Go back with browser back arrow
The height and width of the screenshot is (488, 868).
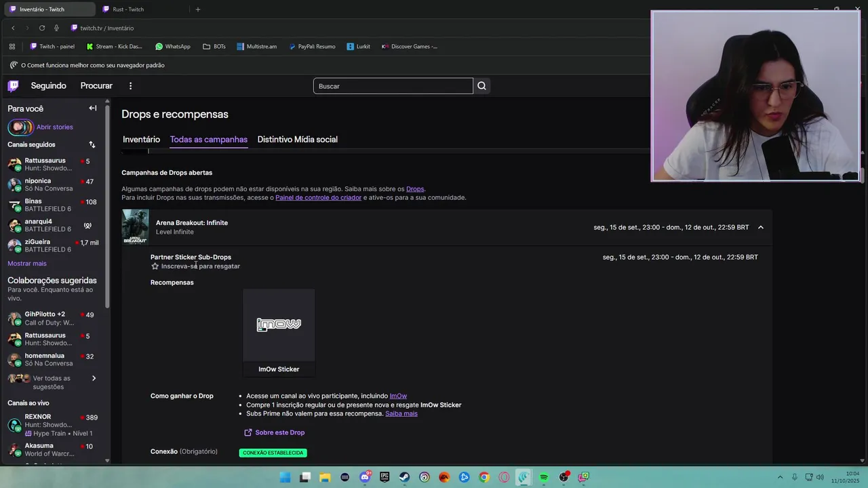(13, 28)
